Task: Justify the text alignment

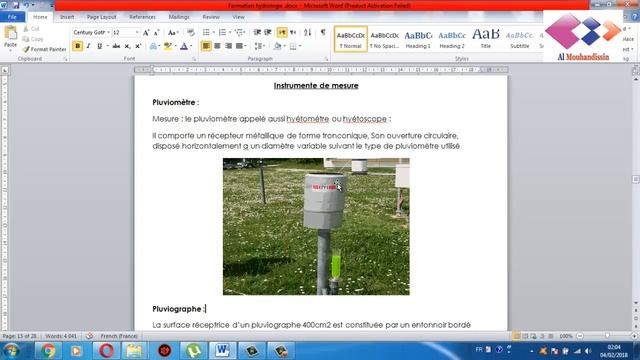Action: tap(239, 46)
